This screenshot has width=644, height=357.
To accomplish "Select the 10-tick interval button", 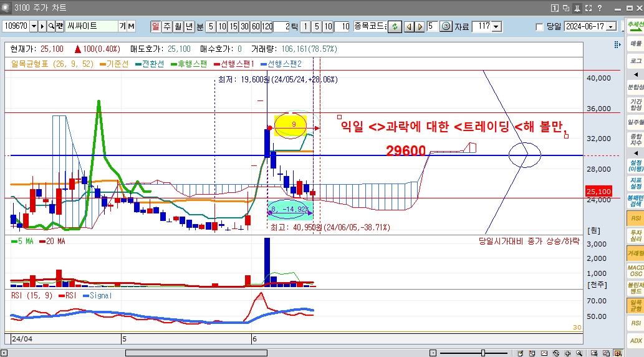I will pos(328,27).
